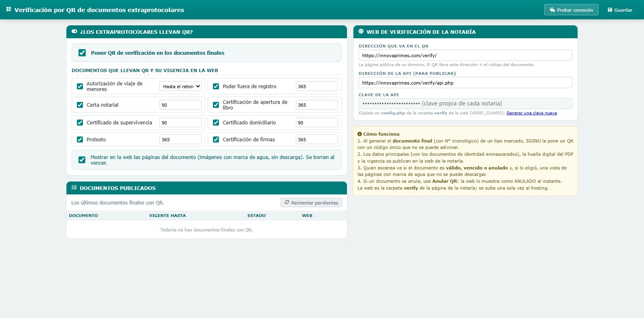Screen dimensions: 644x318
Task: Click the WEB column header
Action: [x=307, y=215]
